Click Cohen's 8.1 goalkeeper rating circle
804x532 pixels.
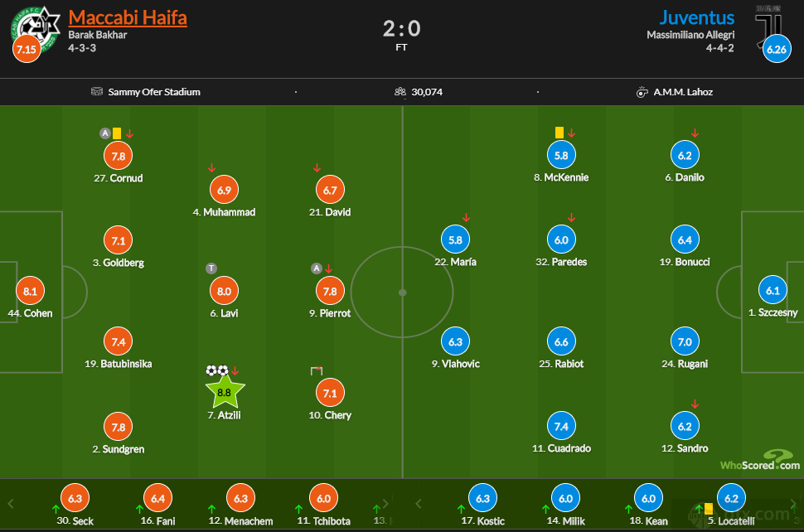coord(30,291)
